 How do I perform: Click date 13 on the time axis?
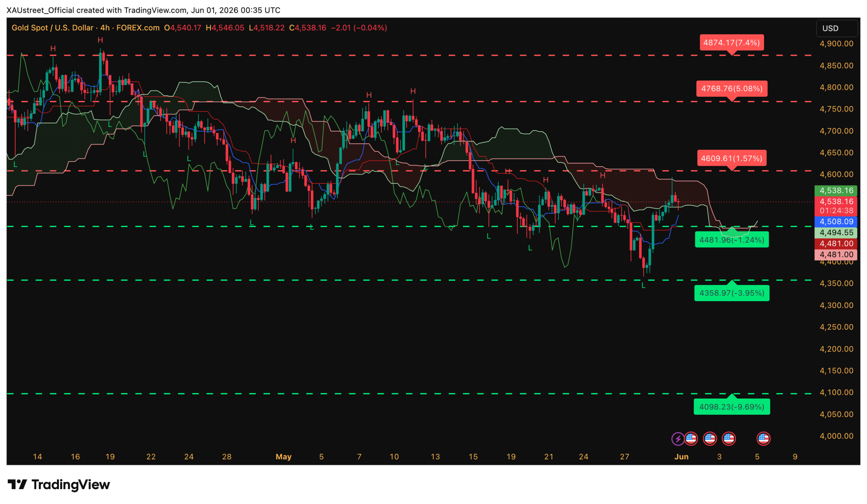coord(435,457)
